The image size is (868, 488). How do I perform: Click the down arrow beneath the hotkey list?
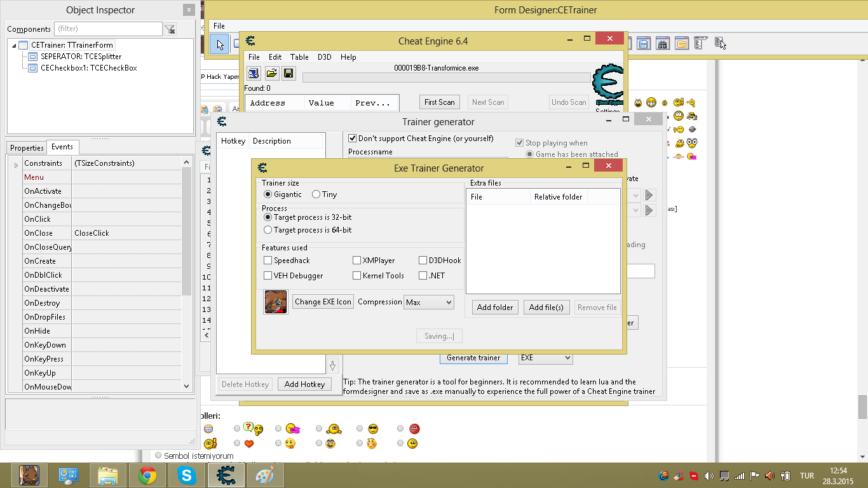pos(332,366)
